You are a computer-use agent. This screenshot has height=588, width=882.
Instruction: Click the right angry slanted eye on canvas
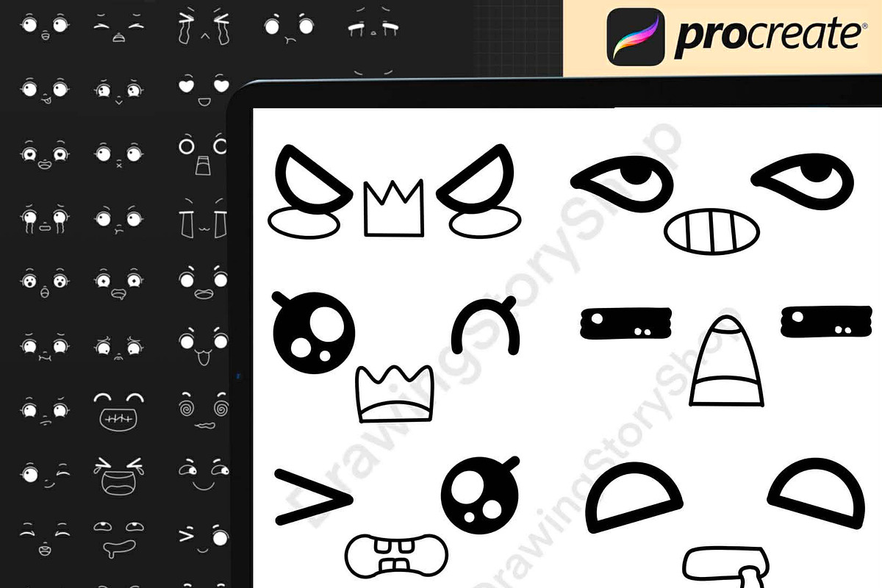click(475, 180)
